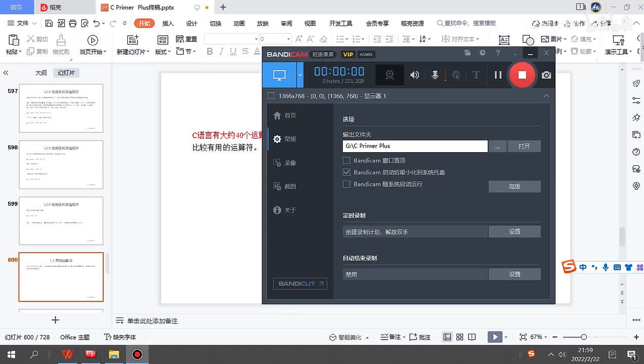The height and width of the screenshot is (364, 644).
Task: Open the 节 section dropdown
Action: click(186, 52)
